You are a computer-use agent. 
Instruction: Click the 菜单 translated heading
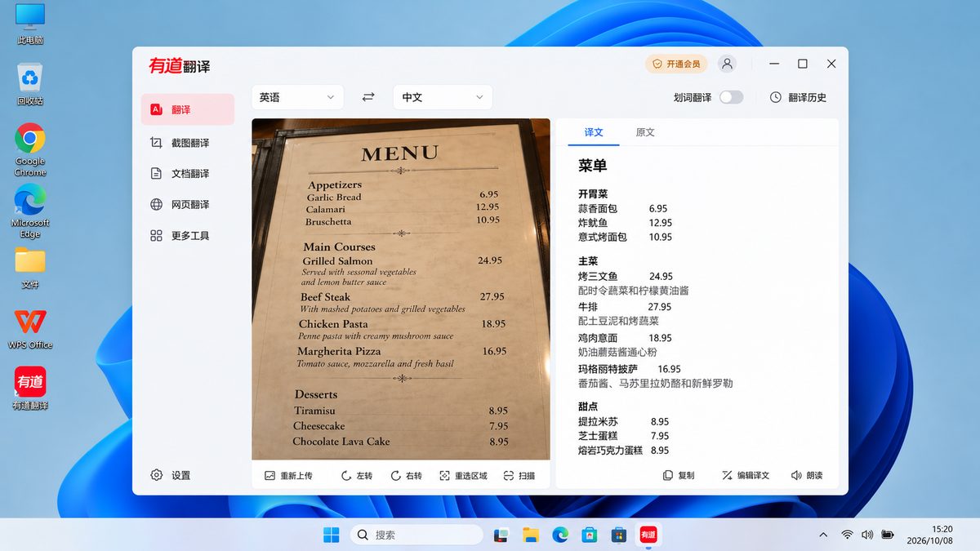coord(593,166)
